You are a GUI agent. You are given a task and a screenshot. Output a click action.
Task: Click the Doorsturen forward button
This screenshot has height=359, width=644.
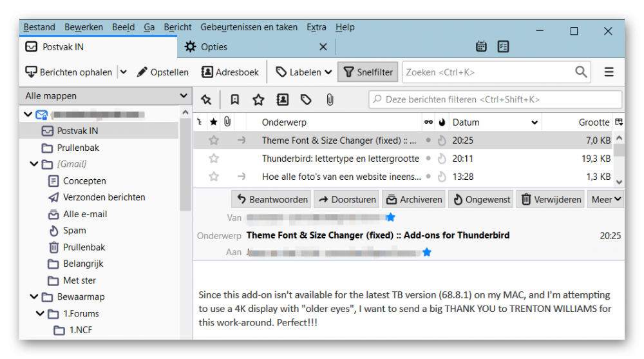click(346, 199)
